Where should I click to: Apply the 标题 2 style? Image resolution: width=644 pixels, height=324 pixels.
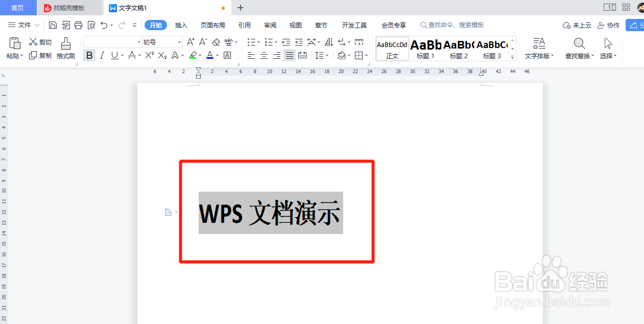tap(459, 49)
